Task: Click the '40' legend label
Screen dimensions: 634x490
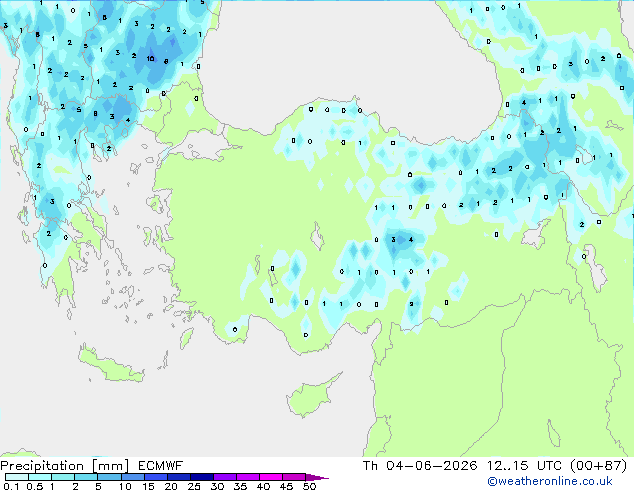Action: pos(263,486)
